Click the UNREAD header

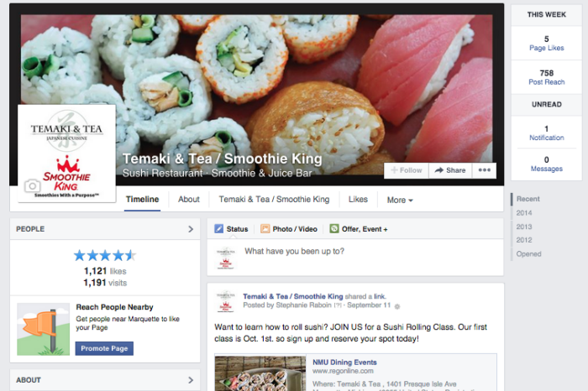pos(546,105)
